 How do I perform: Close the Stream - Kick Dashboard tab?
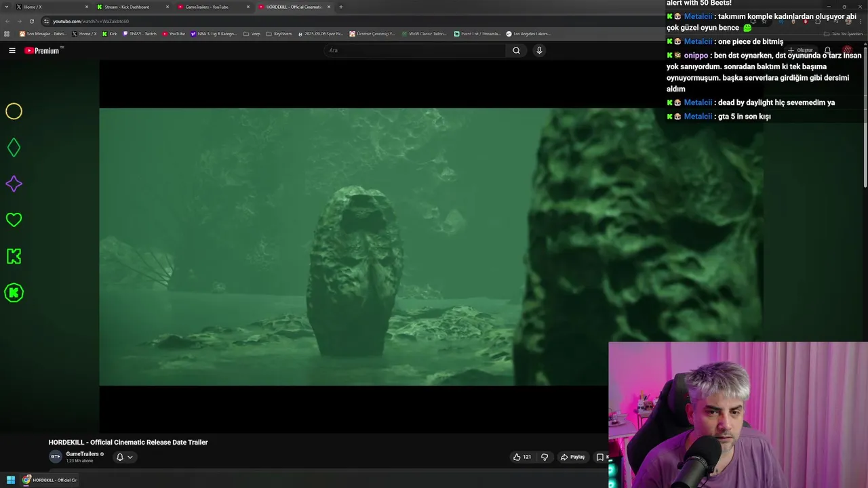coord(167,7)
